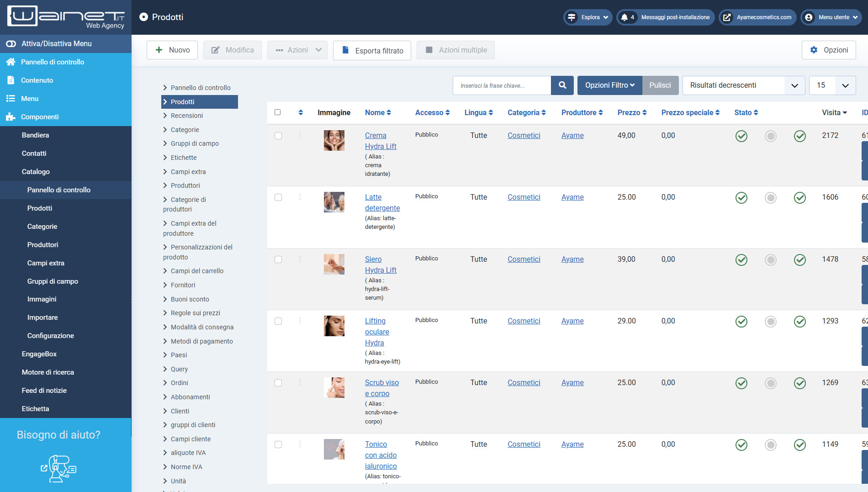Open the Crema Hydra Lift product link
Image resolution: width=868 pixels, height=492 pixels.
(x=381, y=141)
